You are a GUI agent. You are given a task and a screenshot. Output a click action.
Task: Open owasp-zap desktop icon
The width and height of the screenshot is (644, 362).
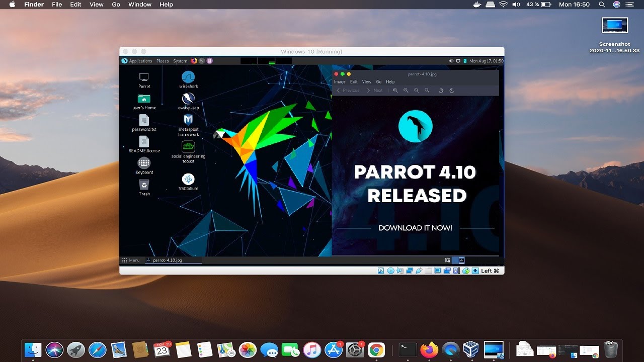point(188,99)
